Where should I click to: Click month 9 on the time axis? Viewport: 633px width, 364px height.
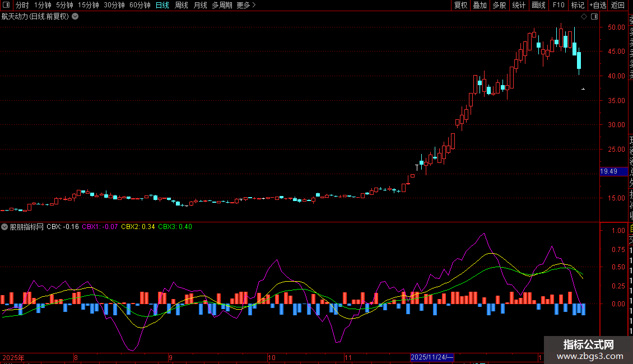(170, 357)
